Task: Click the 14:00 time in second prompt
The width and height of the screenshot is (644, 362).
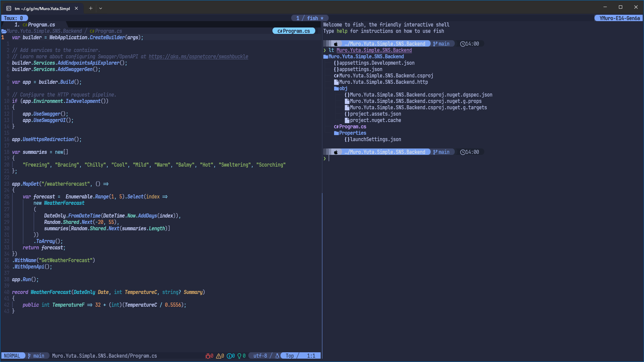Action: coord(472,152)
